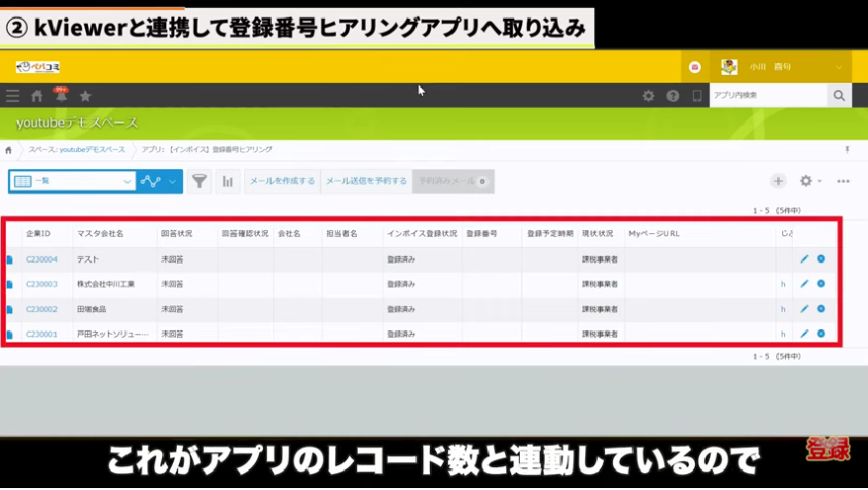This screenshot has height=490, width=868.
Task: Click メール送信を予約する button
Action: 367,181
